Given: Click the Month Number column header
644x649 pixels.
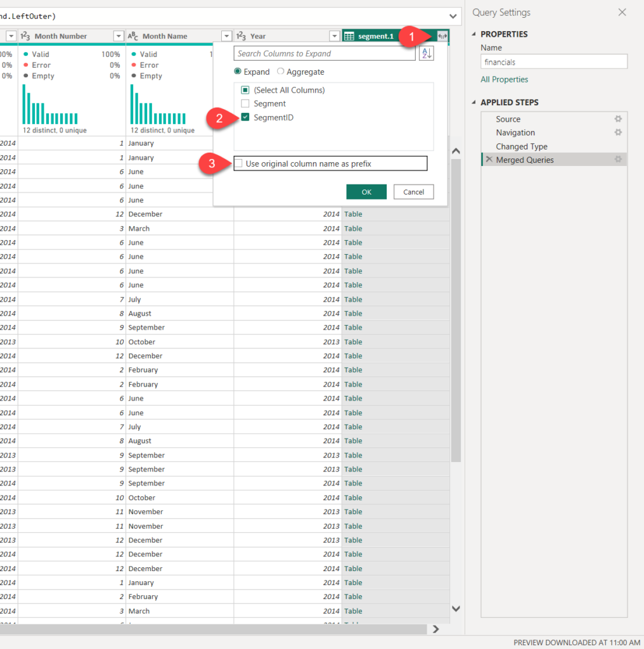Looking at the screenshot, I should click(61, 36).
